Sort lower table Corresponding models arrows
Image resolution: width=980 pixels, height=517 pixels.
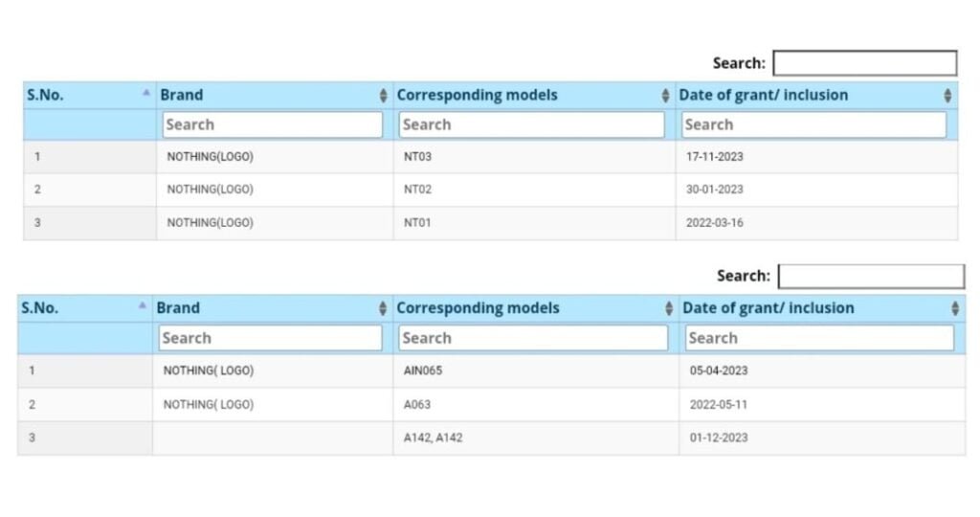(x=669, y=308)
